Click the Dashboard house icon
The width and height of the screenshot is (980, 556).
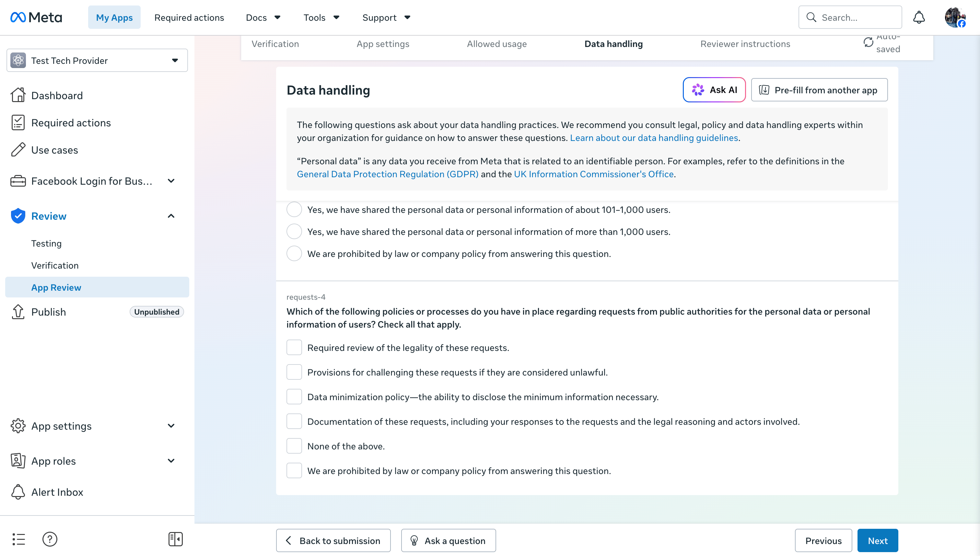click(x=18, y=95)
